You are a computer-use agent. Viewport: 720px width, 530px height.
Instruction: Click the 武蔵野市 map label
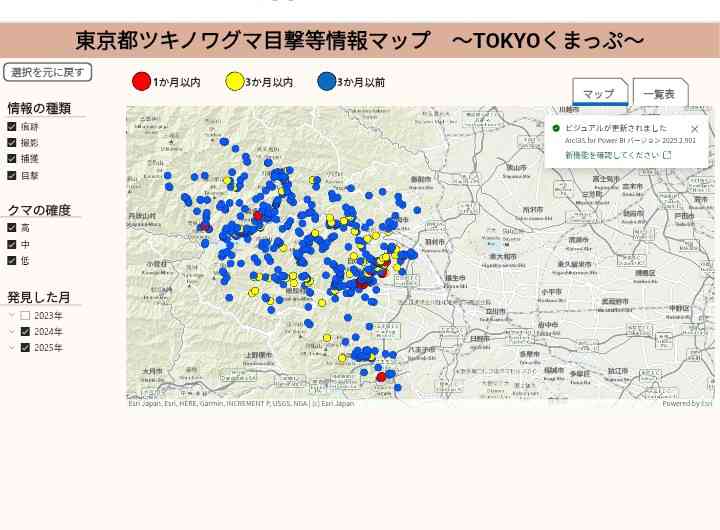pyautogui.click(x=614, y=302)
